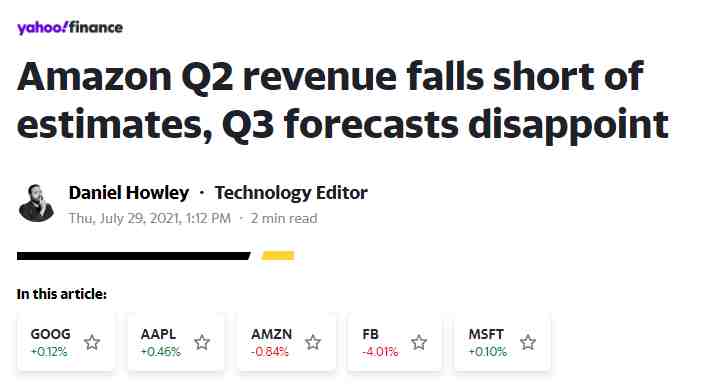This screenshot has height=389, width=726.
Task: Open the MSFT ticker symbol
Action: pyautogui.click(x=486, y=334)
